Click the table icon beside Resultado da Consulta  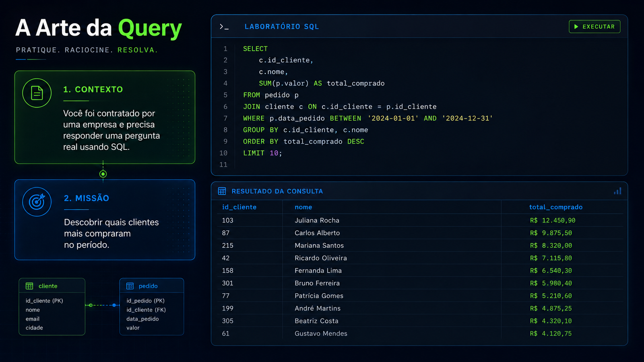click(x=222, y=191)
